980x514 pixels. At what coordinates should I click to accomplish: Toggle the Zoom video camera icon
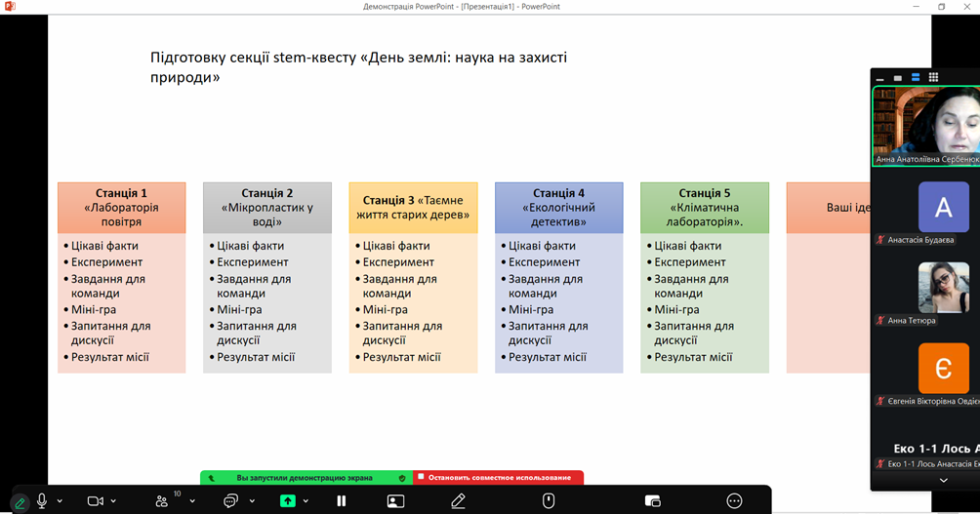click(95, 501)
